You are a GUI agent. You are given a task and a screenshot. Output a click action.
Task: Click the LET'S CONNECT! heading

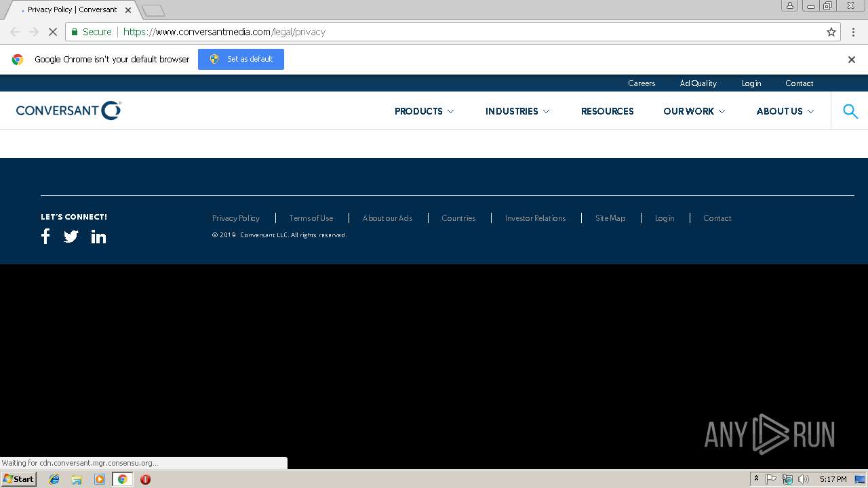pos(74,217)
